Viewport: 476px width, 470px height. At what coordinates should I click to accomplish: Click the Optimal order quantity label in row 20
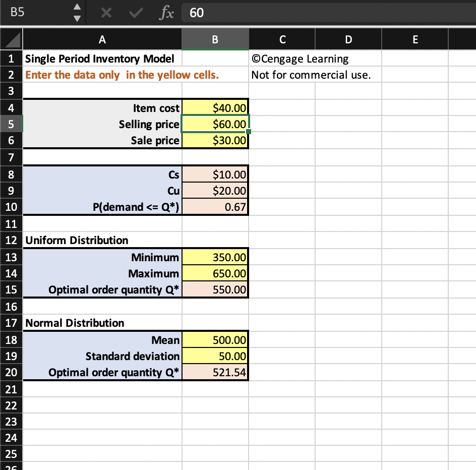click(x=102, y=372)
